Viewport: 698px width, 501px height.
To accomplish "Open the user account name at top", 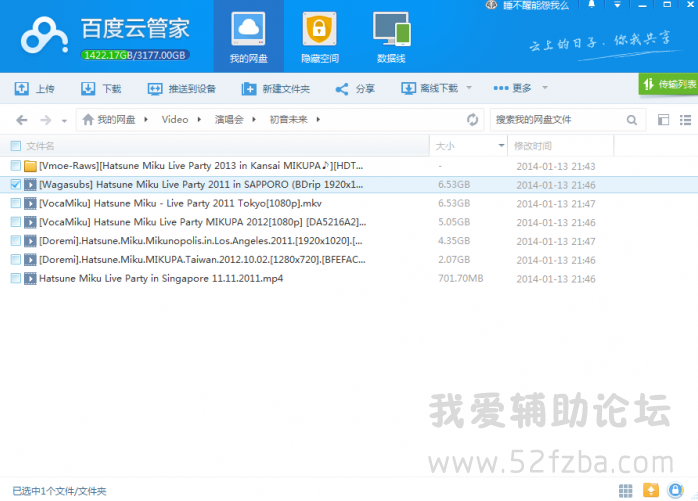I will [536, 5].
